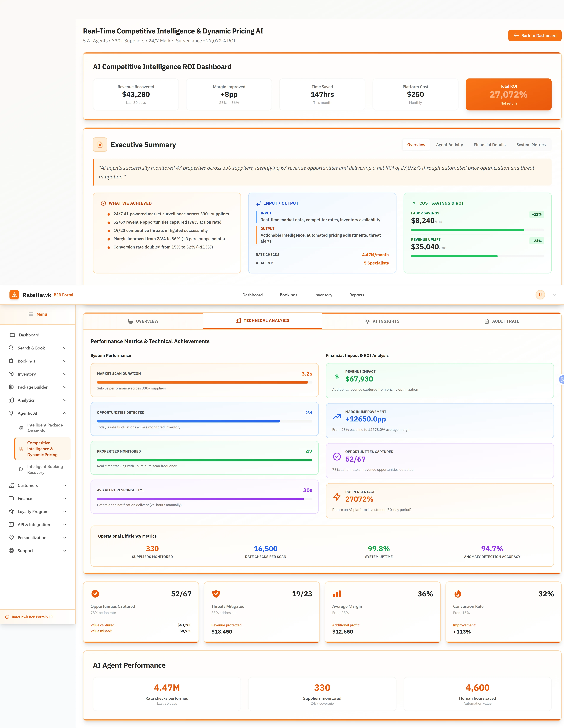Open the Search & Book magnifier icon
The image size is (564, 728).
(x=11, y=348)
